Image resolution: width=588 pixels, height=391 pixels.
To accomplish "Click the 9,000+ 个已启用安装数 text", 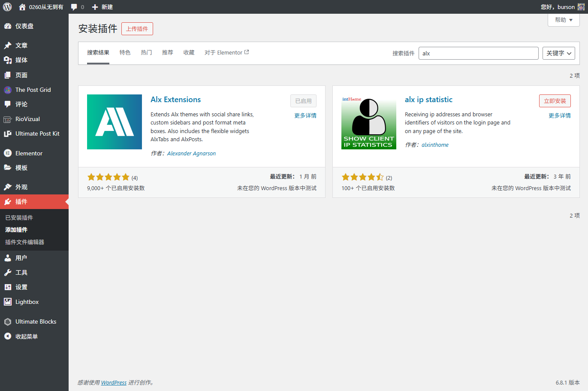I will pos(116,188).
